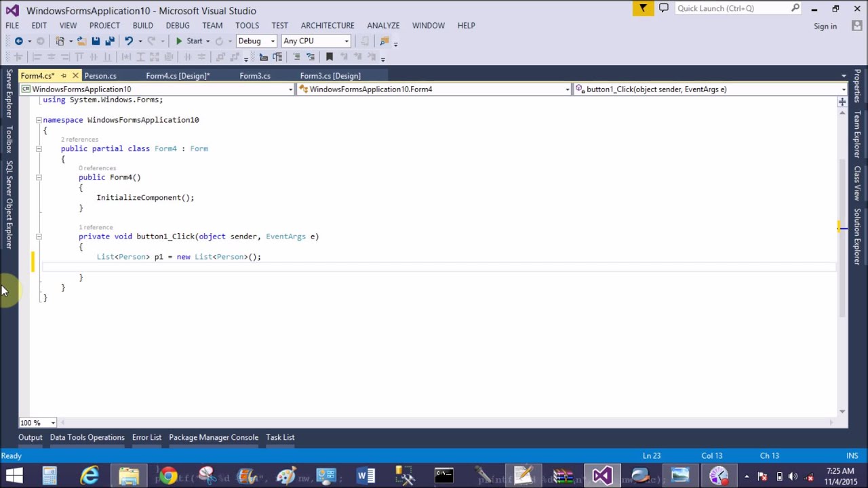Open the FILE menu
The image size is (868, 488).
pos(12,25)
